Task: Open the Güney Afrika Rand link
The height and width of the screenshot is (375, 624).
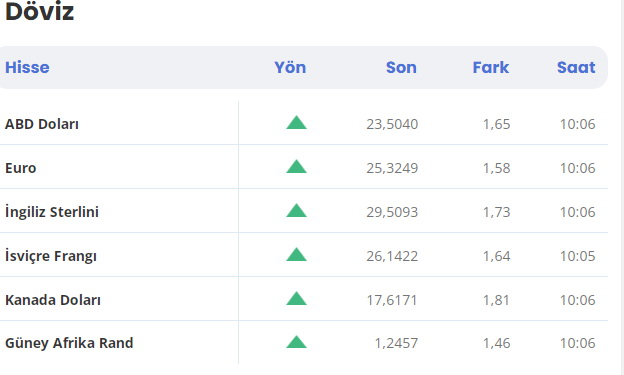Action: pyautogui.click(x=69, y=343)
